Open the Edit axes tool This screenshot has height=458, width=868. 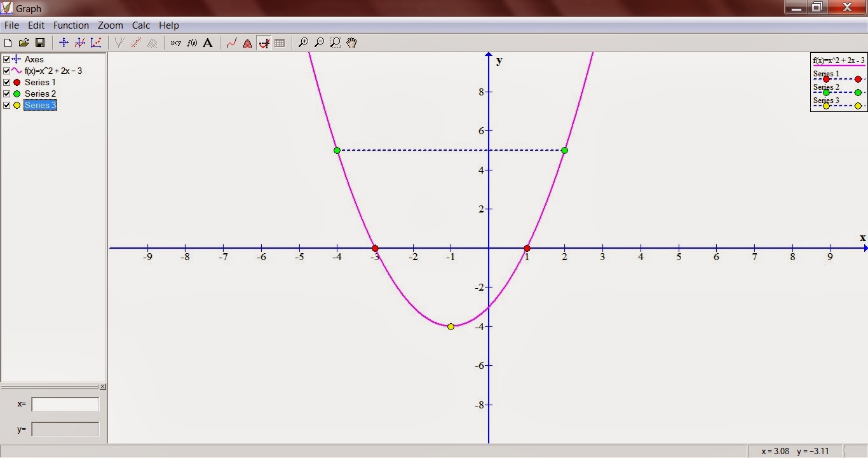(x=64, y=43)
